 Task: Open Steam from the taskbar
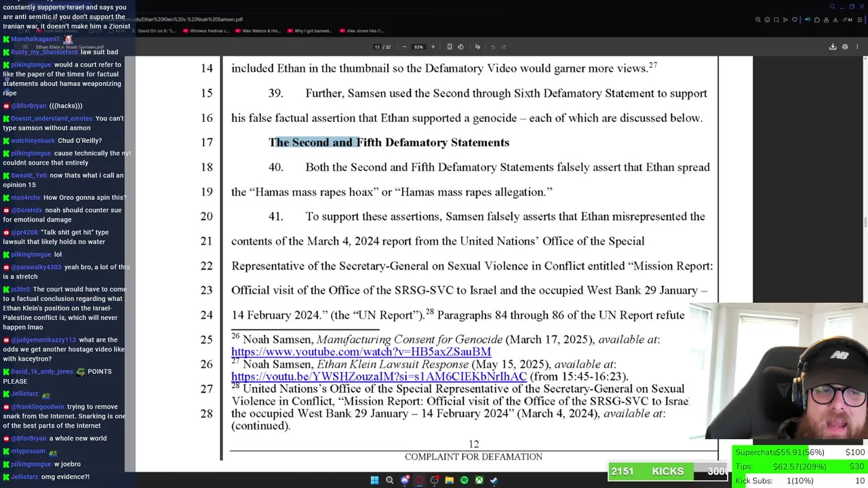pos(494,480)
